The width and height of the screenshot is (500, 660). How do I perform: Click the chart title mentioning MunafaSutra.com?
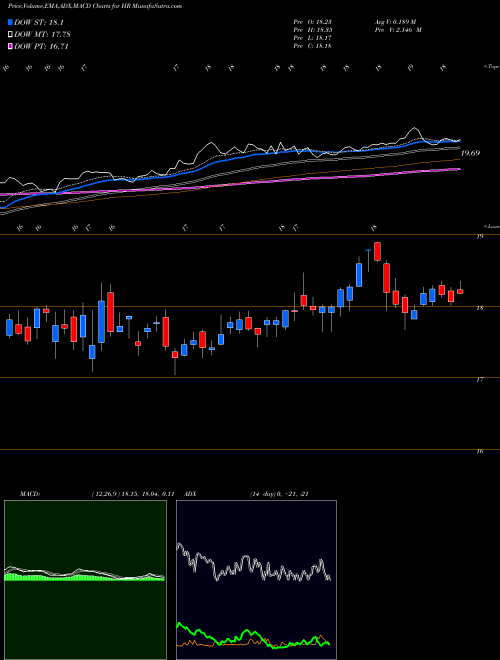[95, 7]
